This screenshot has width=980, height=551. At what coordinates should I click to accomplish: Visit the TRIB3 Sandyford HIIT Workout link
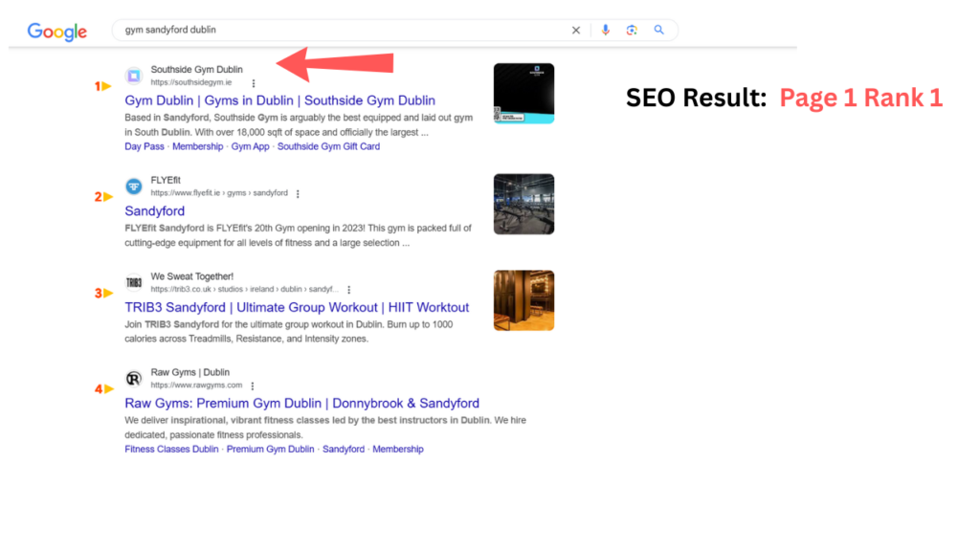tap(297, 307)
